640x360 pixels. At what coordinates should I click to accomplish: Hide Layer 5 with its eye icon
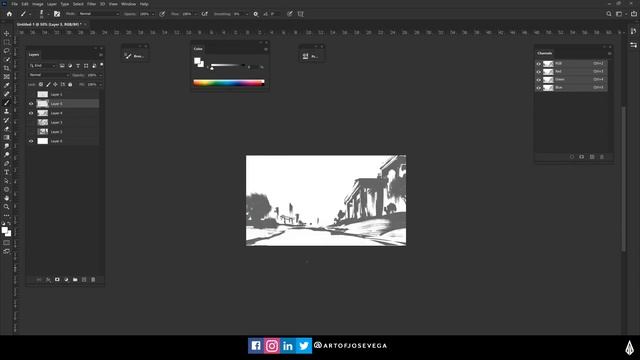pos(31,104)
